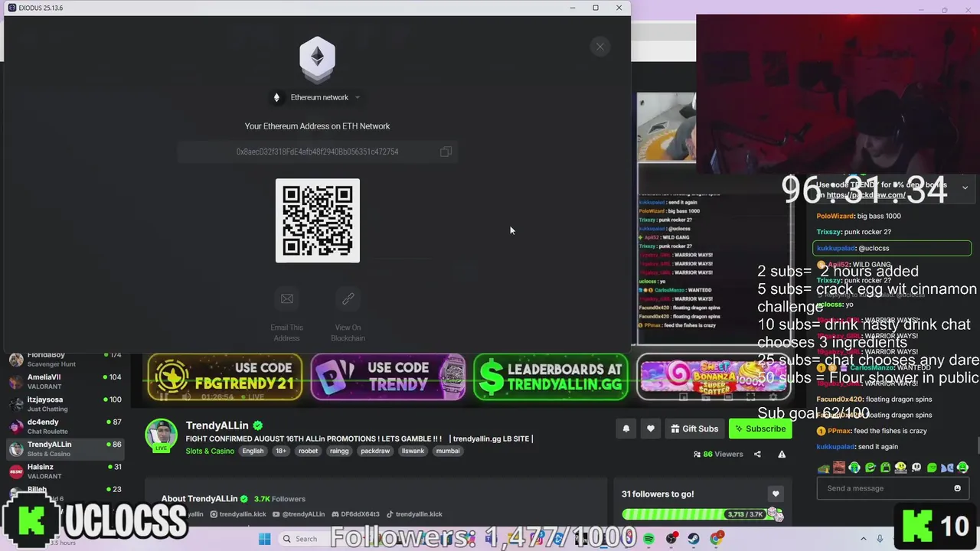The height and width of the screenshot is (551, 980).
Task: Open the Ethereum network dropdown
Action: click(x=317, y=97)
